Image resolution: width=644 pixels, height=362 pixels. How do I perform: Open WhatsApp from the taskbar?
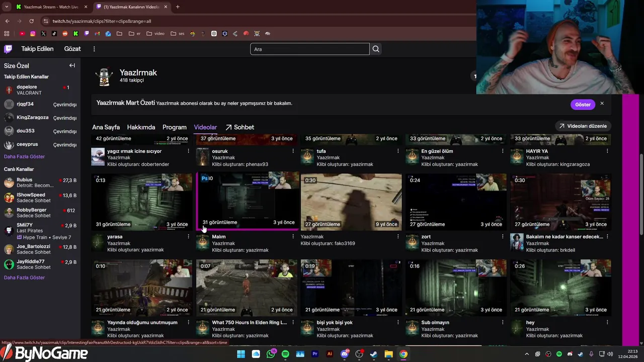coord(271,354)
